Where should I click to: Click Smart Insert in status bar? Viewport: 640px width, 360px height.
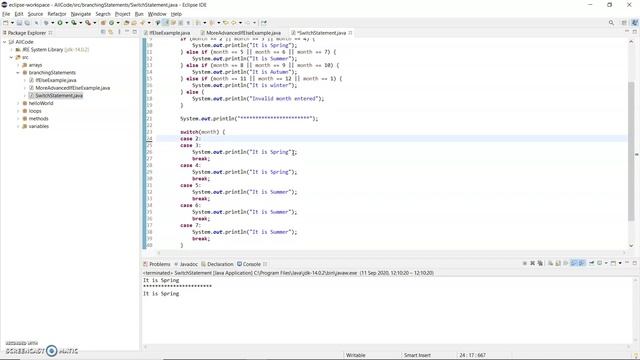point(417,355)
